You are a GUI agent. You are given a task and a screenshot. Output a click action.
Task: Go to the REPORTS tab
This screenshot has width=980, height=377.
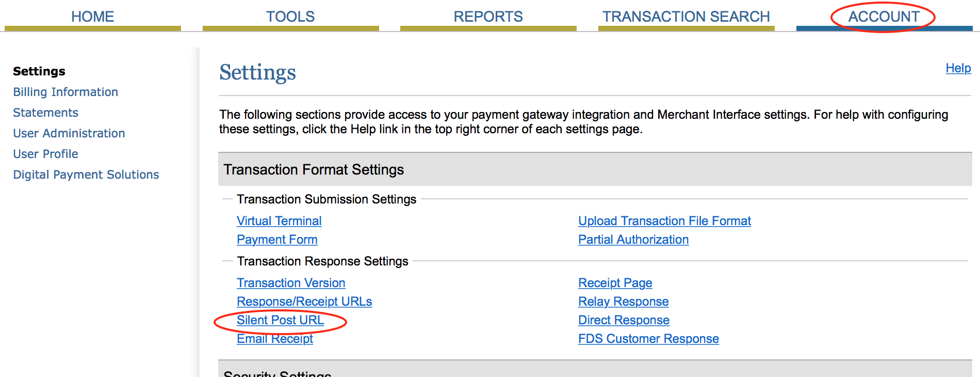[488, 17]
